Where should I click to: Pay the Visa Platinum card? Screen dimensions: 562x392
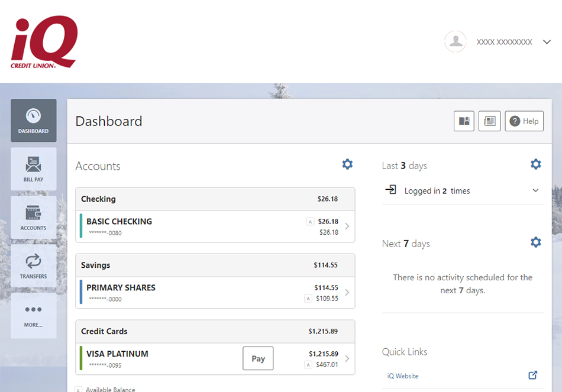pyautogui.click(x=258, y=358)
